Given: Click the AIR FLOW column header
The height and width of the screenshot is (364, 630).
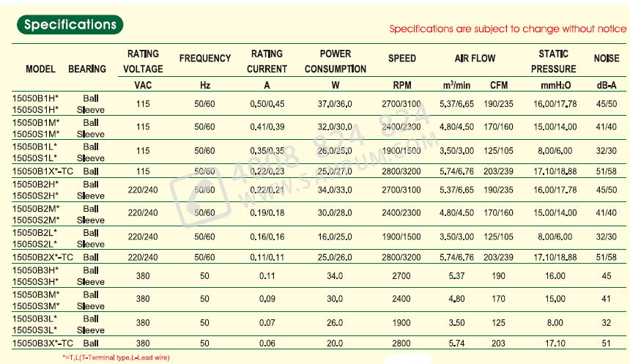Looking at the screenshot, I should [x=475, y=58].
